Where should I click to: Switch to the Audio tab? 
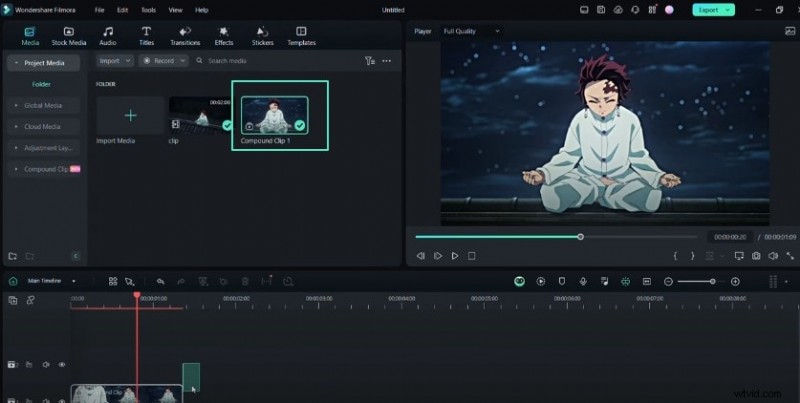(x=108, y=36)
